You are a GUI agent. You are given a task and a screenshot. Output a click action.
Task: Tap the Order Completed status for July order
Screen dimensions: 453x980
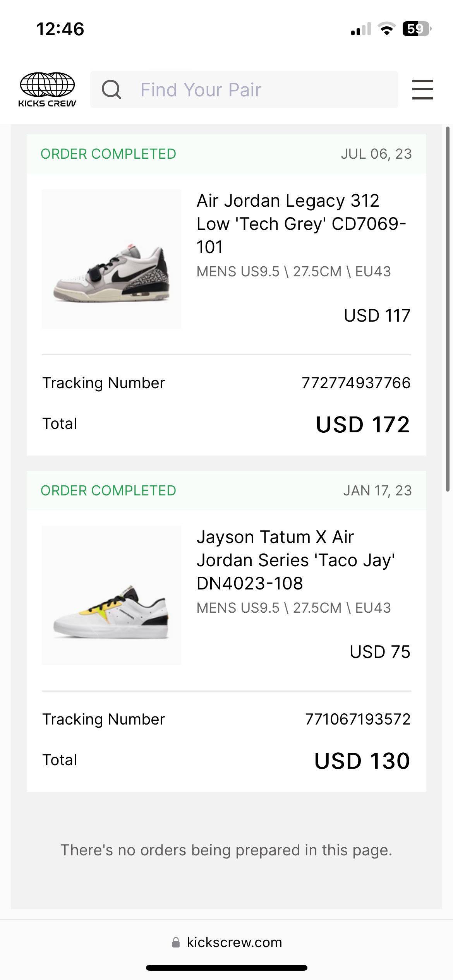[108, 154]
